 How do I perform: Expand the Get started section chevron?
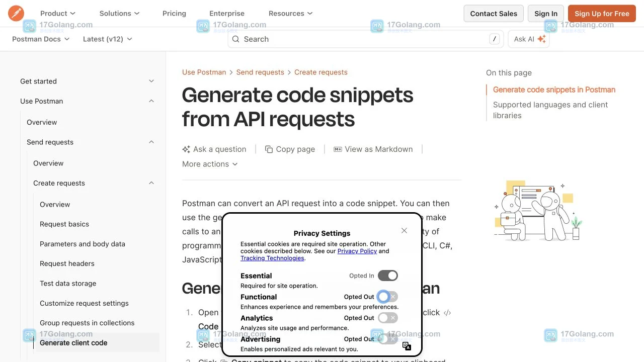151,81
